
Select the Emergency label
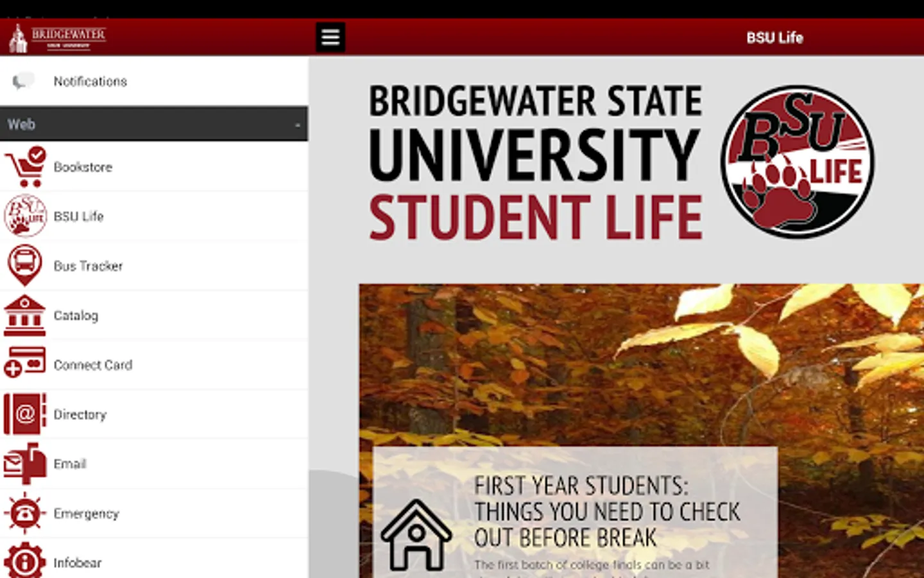pyautogui.click(x=87, y=513)
